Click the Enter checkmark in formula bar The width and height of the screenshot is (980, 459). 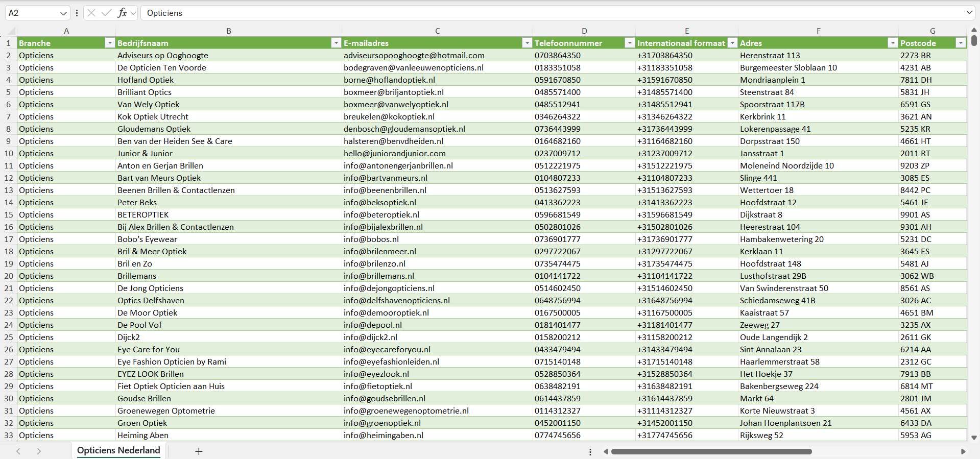[107, 13]
